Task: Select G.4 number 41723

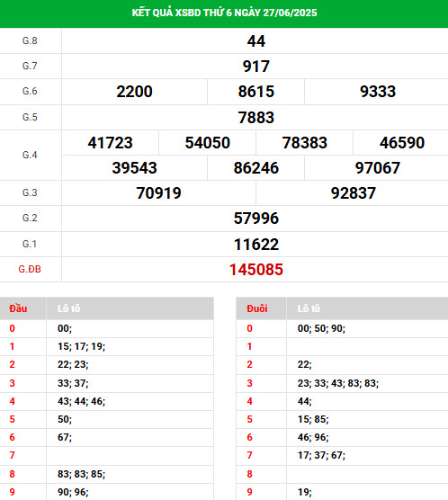Action: click(110, 143)
